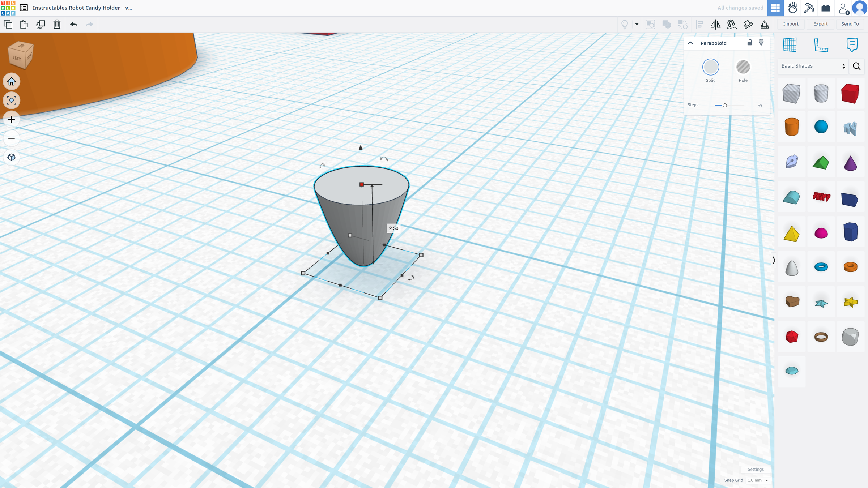This screenshot has height=488, width=868.
Task: Zoom out with the minus button
Action: click(x=12, y=138)
